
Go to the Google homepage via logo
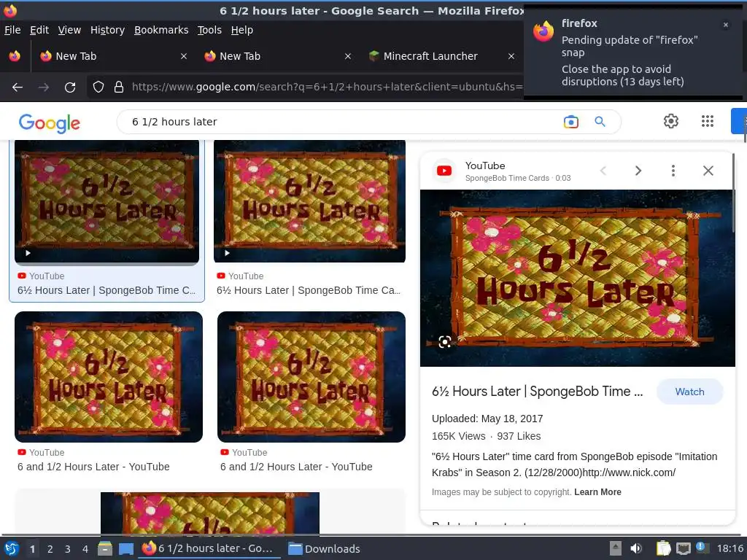(50, 122)
